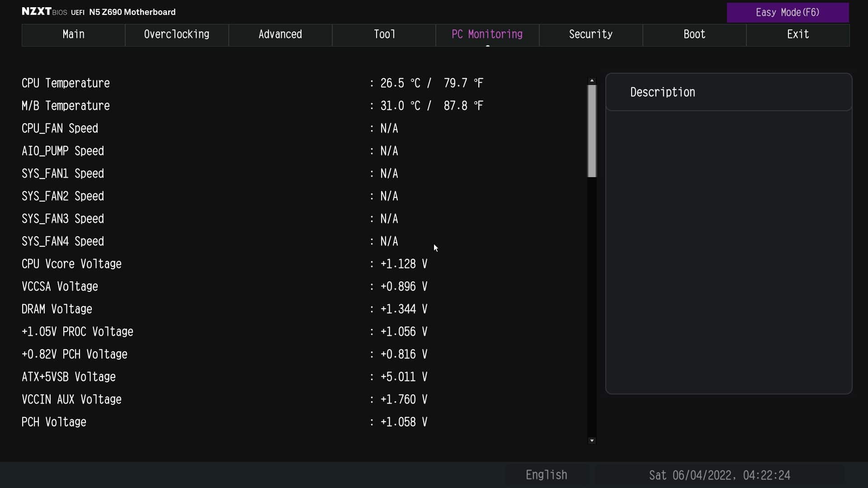Click the scrollbar up arrow

[x=592, y=81]
